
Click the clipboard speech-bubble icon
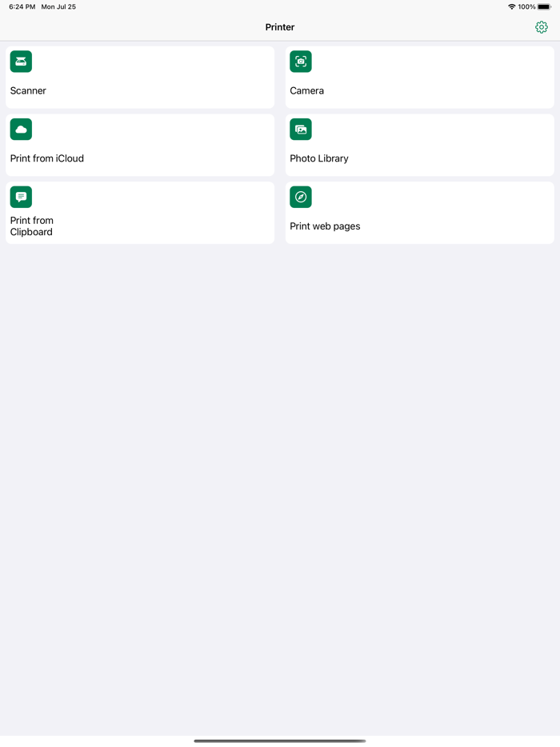(21, 197)
